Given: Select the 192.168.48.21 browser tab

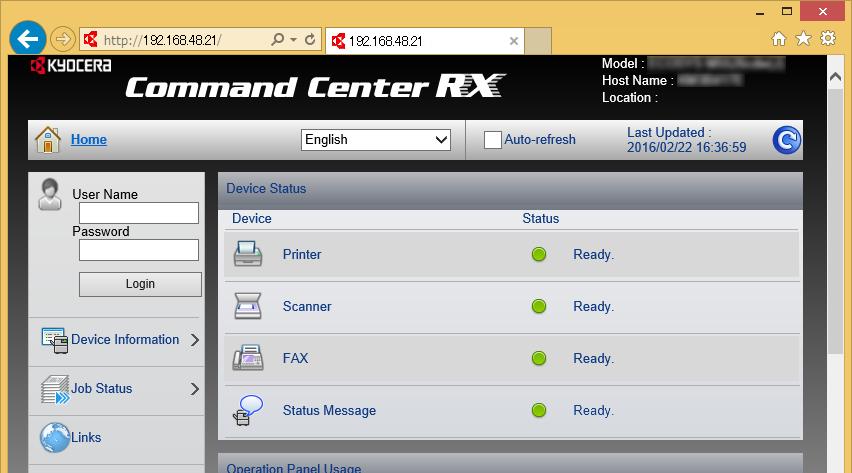Looking at the screenshot, I should [x=425, y=41].
